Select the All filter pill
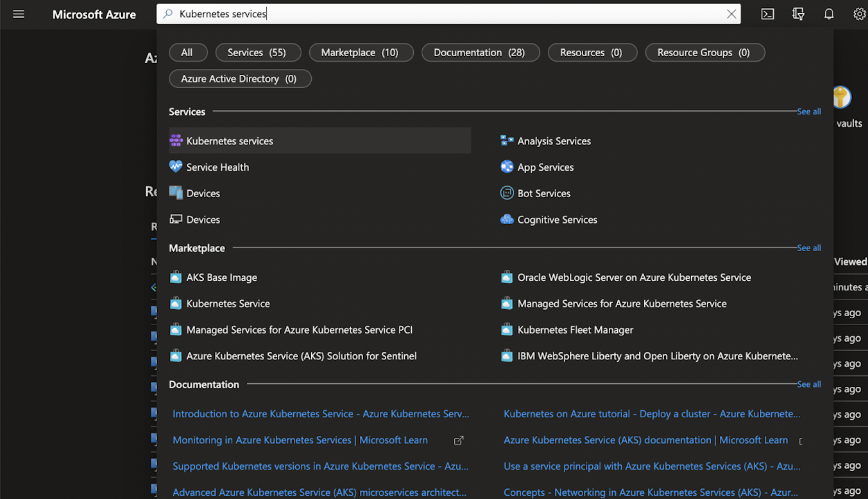The image size is (868, 499). click(188, 52)
